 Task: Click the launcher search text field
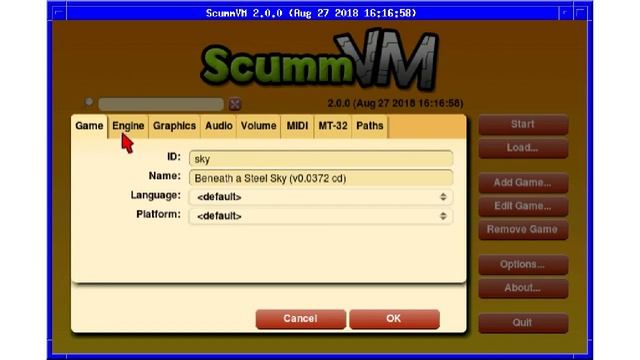pos(161,104)
